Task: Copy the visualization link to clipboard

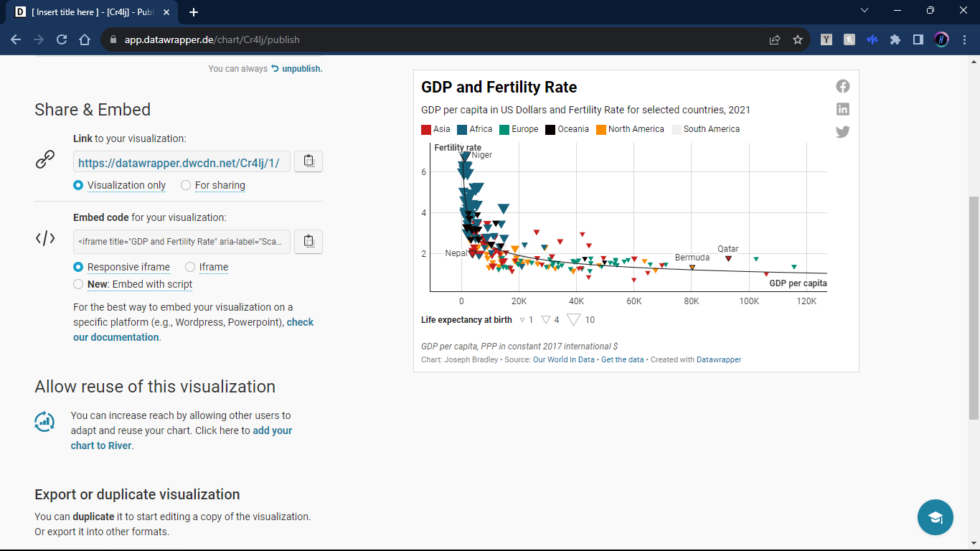Action: [x=308, y=161]
